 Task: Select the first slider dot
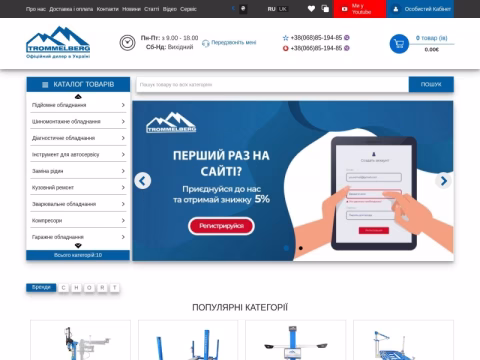(286, 248)
